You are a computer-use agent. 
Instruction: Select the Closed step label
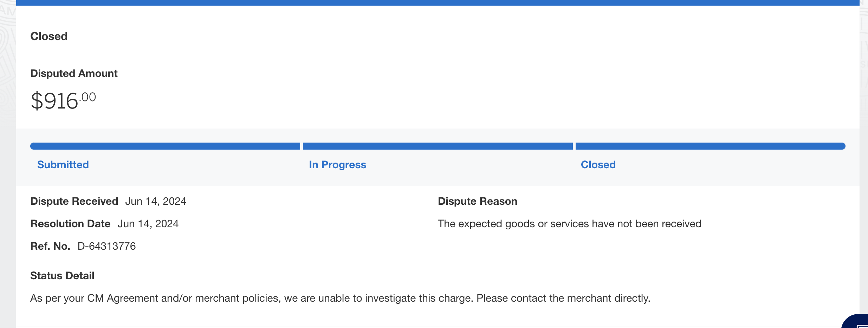(598, 164)
